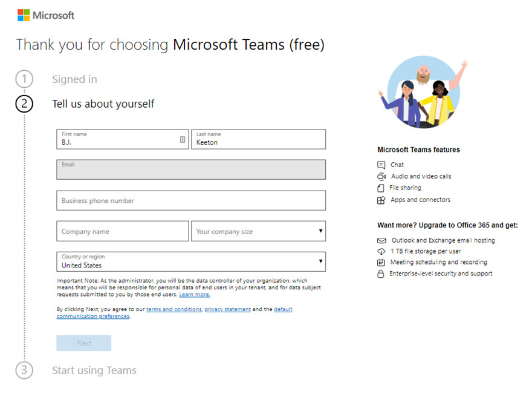Click the Business phone number field
Image resolution: width=532 pixels, height=394 pixels.
[x=190, y=200]
